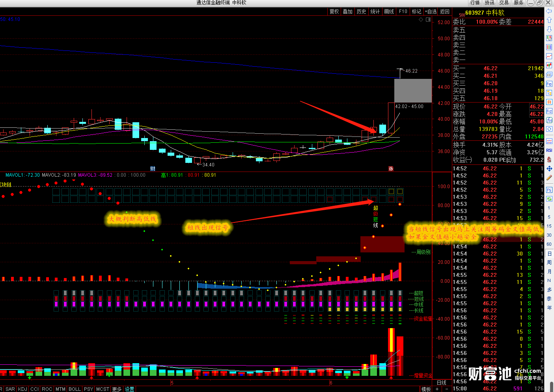Select the yearly 年 period
This screenshot has width=554, height=392.
[549, 308]
